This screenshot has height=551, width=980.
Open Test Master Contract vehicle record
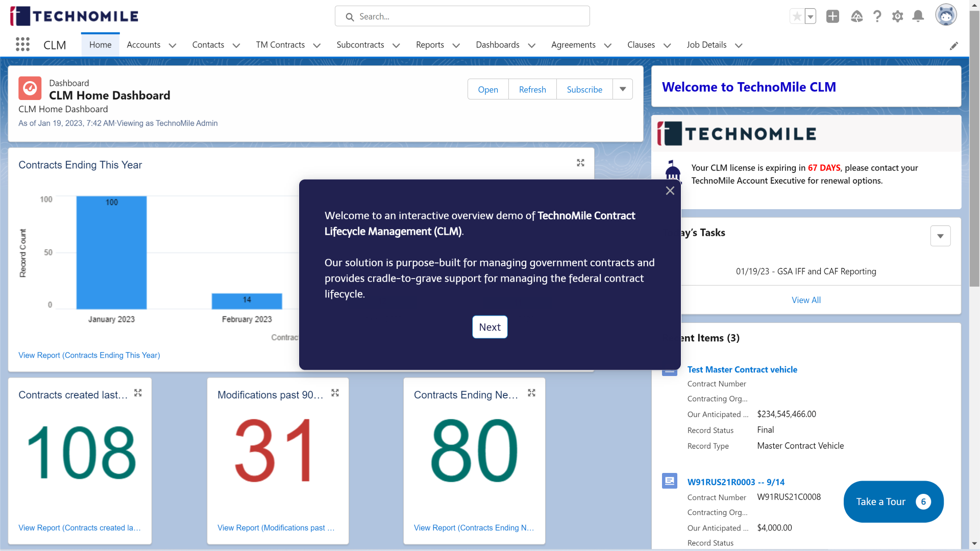(742, 369)
